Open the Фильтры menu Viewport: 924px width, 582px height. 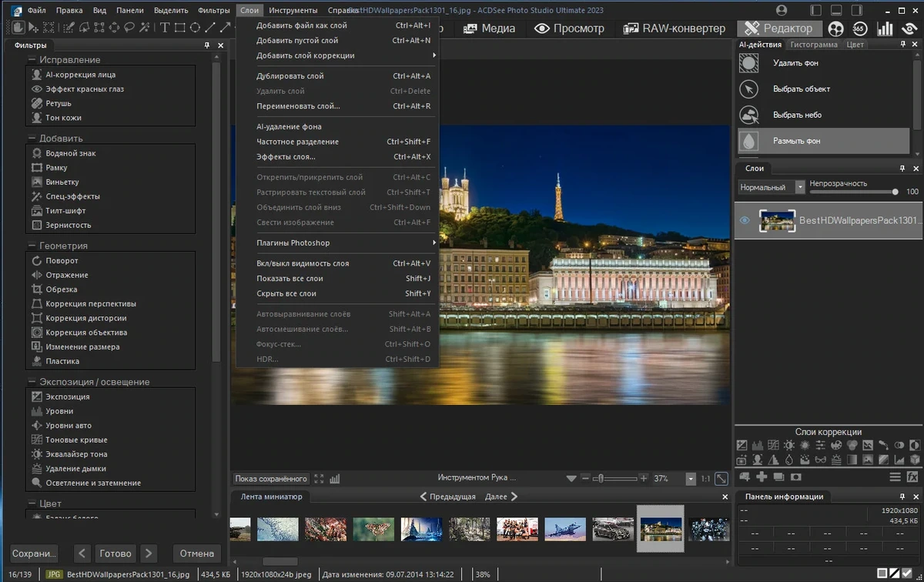pos(213,11)
